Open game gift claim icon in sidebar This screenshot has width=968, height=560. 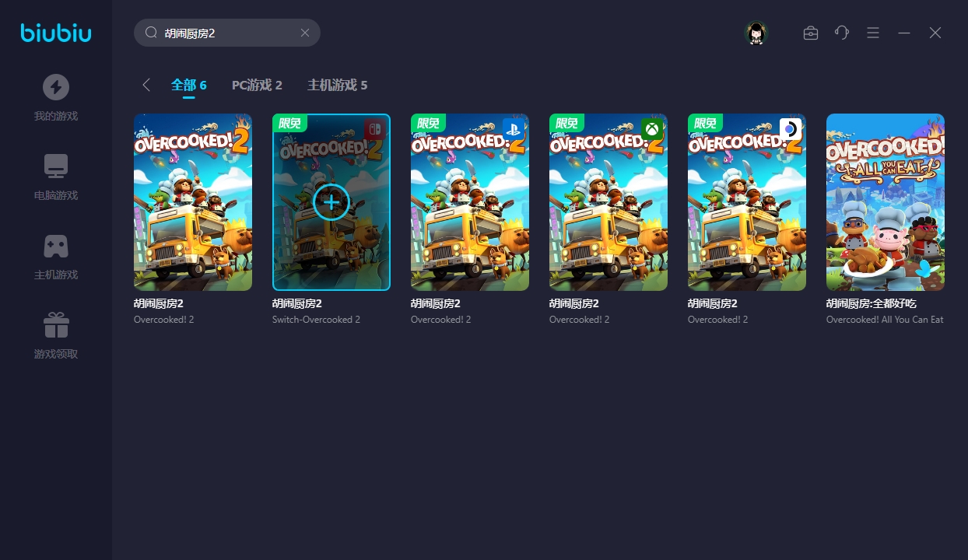click(x=56, y=325)
